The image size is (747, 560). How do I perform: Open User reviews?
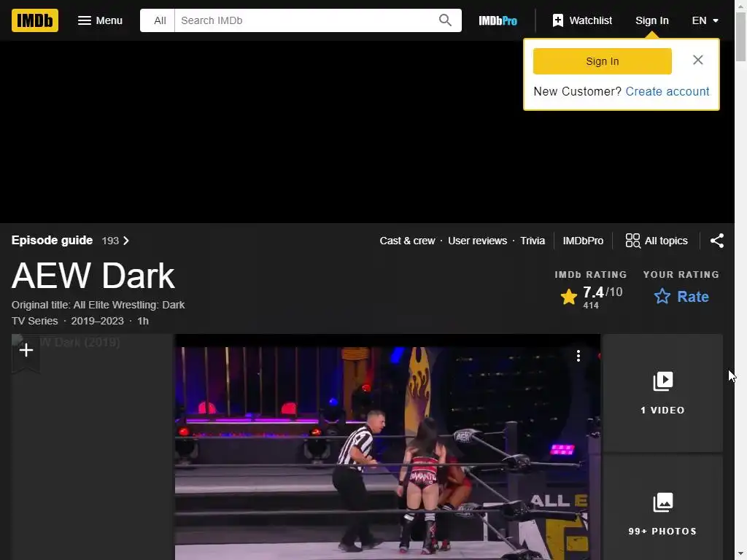(477, 241)
